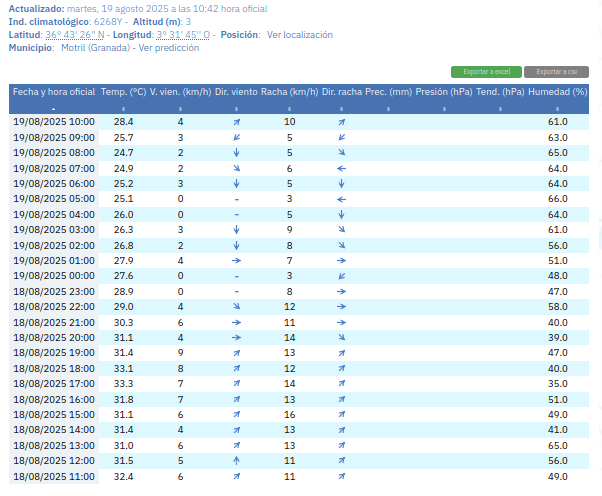Click sort arrows under Tend. (hPa) header
Viewport: 602px width, 496px height.
pyautogui.click(x=499, y=107)
